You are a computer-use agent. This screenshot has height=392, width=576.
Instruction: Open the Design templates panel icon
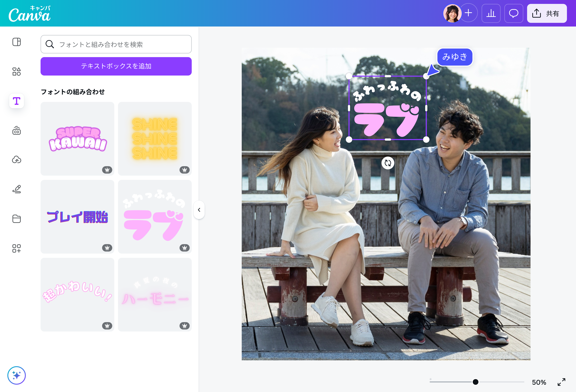coord(17,42)
